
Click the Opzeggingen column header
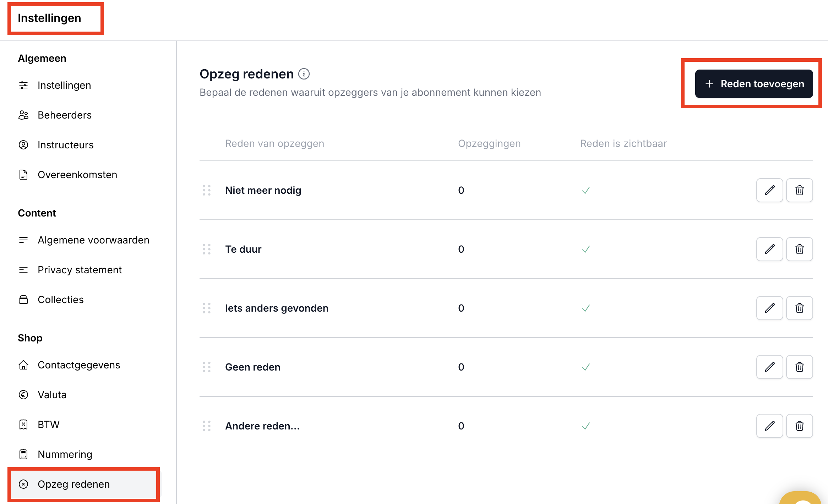[489, 143]
